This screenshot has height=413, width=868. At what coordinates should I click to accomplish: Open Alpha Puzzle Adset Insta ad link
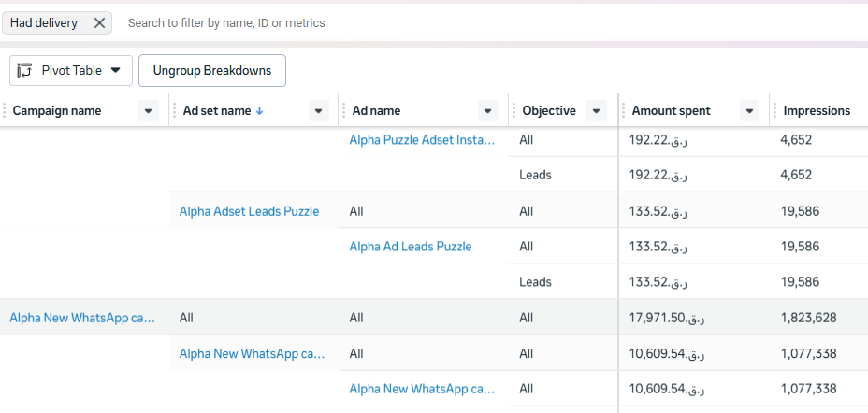click(421, 139)
